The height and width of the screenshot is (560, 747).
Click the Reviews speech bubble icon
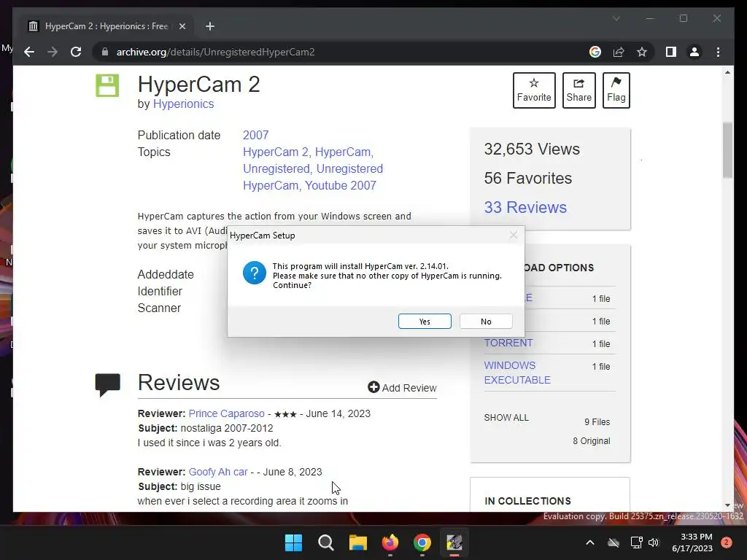[108, 385]
